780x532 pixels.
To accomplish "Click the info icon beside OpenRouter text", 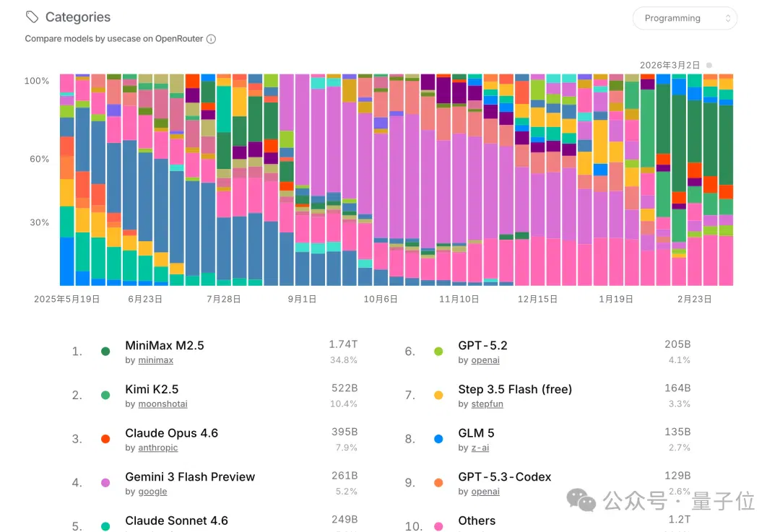I will (x=212, y=39).
